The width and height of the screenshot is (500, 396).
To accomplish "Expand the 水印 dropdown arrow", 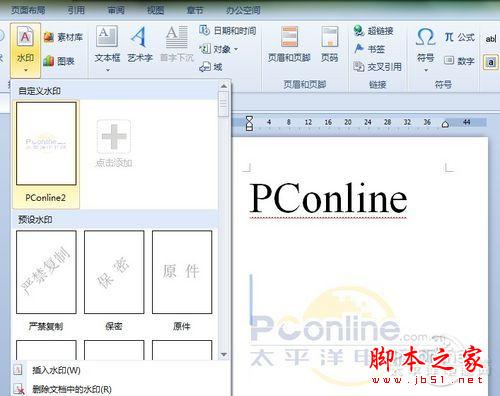I will point(26,71).
